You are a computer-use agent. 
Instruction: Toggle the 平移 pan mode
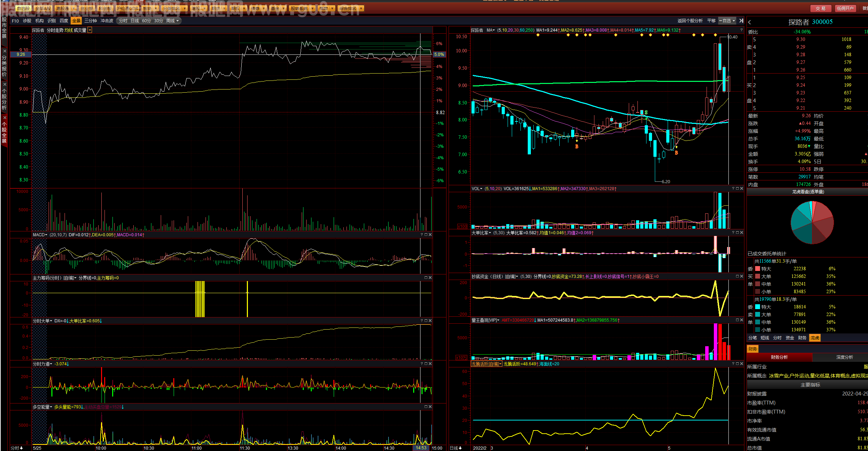[711, 21]
